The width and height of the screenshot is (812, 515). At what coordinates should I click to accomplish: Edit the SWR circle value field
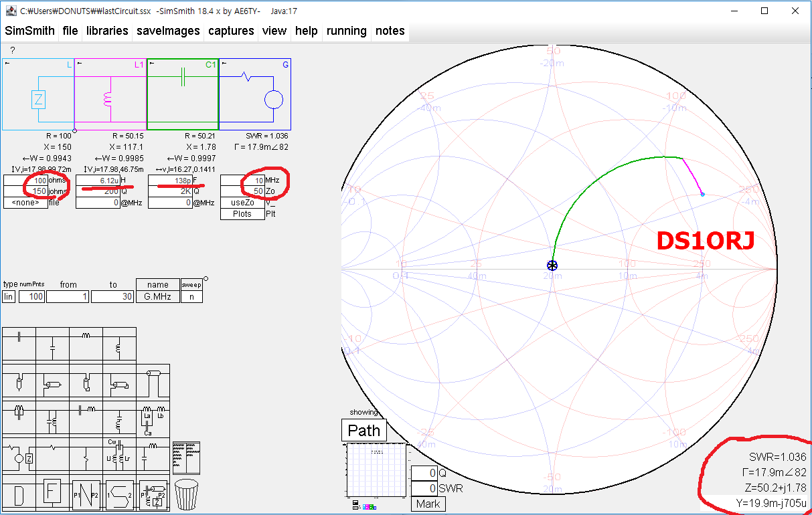pyautogui.click(x=424, y=488)
